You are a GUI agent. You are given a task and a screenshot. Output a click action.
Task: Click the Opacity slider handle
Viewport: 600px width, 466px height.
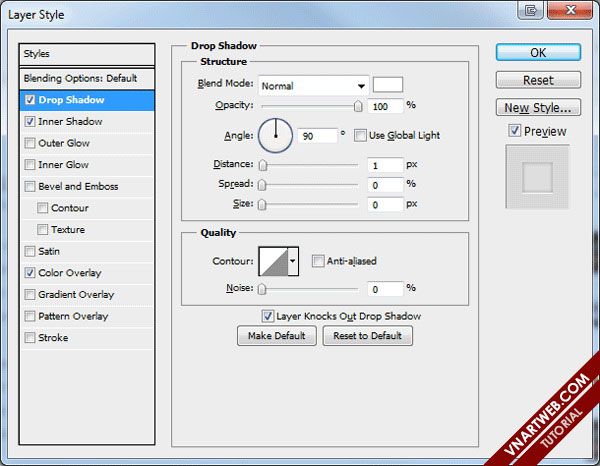357,106
